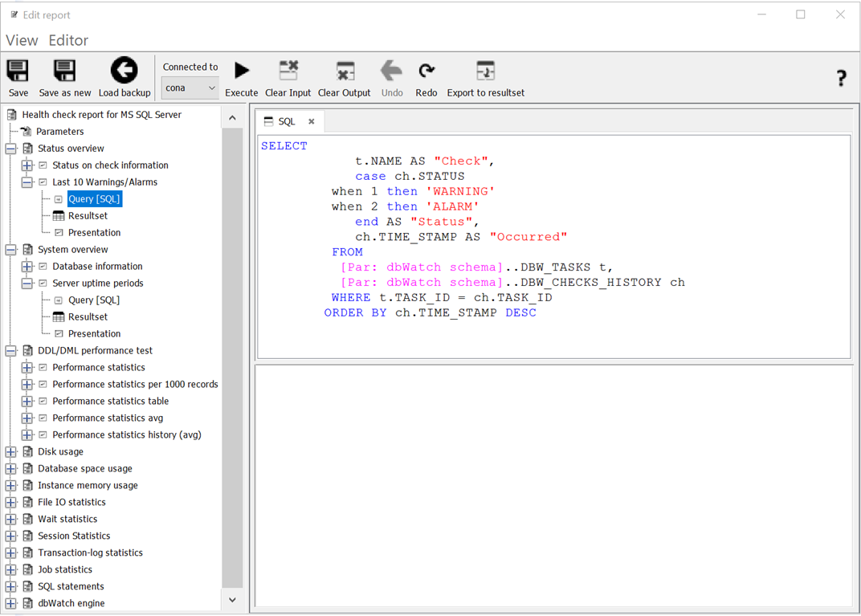Image resolution: width=861 pixels, height=616 pixels.
Task: Run the query with the Execute icon
Action: 241,71
